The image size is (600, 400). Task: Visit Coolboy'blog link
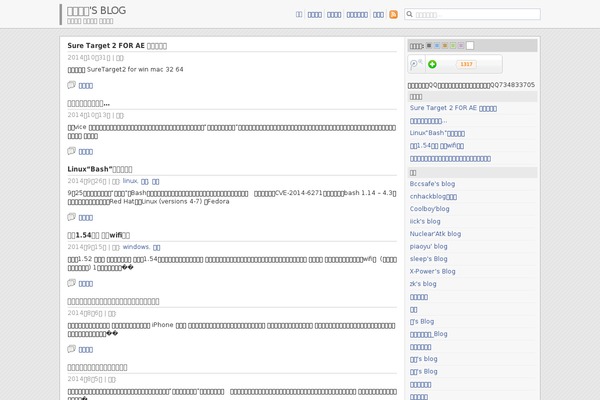click(429, 209)
